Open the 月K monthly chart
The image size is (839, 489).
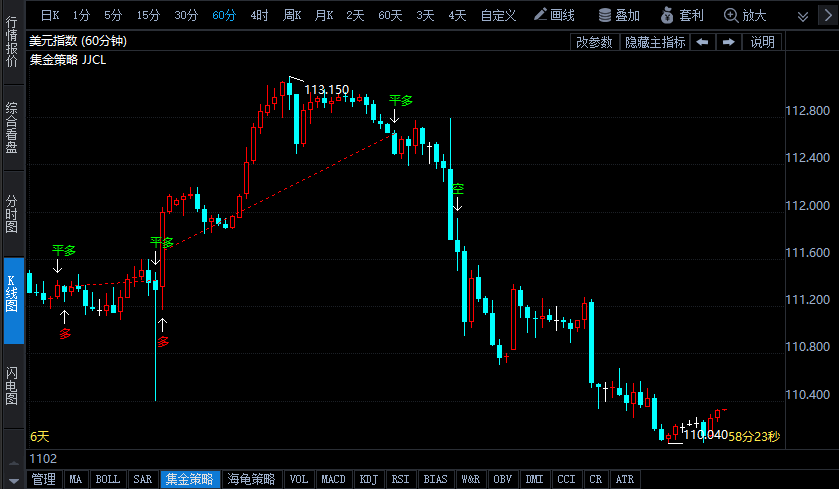(324, 16)
